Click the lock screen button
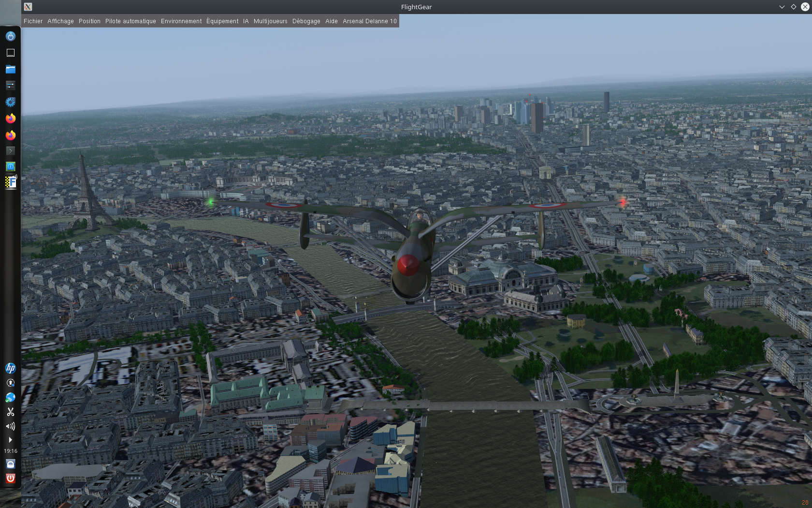Screen dimensions: 812x508 click(10, 464)
